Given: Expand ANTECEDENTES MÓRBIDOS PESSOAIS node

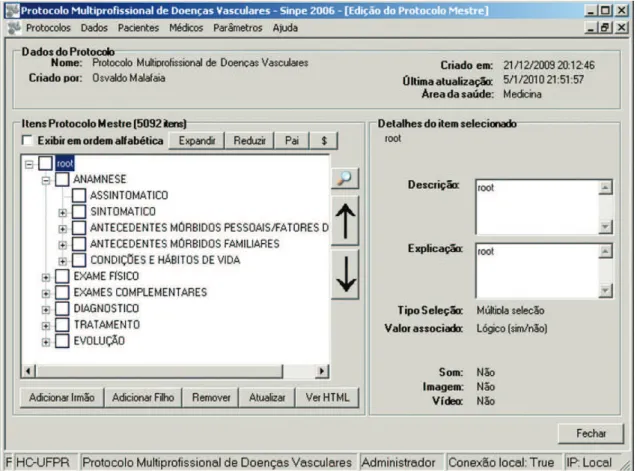Looking at the screenshot, I should point(63,229).
